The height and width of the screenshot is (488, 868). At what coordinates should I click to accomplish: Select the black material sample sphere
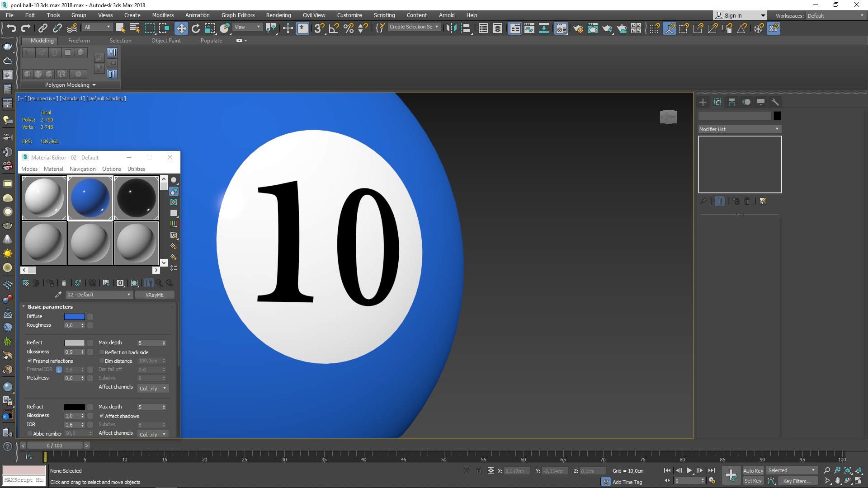click(x=136, y=198)
